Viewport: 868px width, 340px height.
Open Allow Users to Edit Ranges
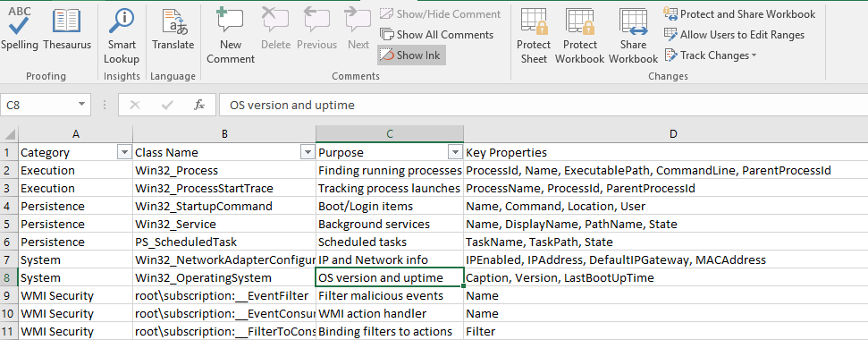coord(734,35)
